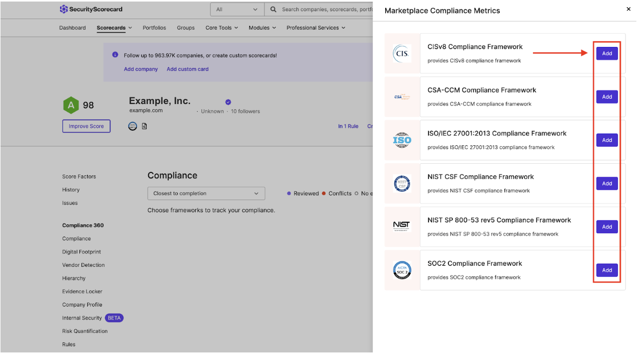Click the search magnifier icon
644x355 pixels.
click(x=274, y=9)
